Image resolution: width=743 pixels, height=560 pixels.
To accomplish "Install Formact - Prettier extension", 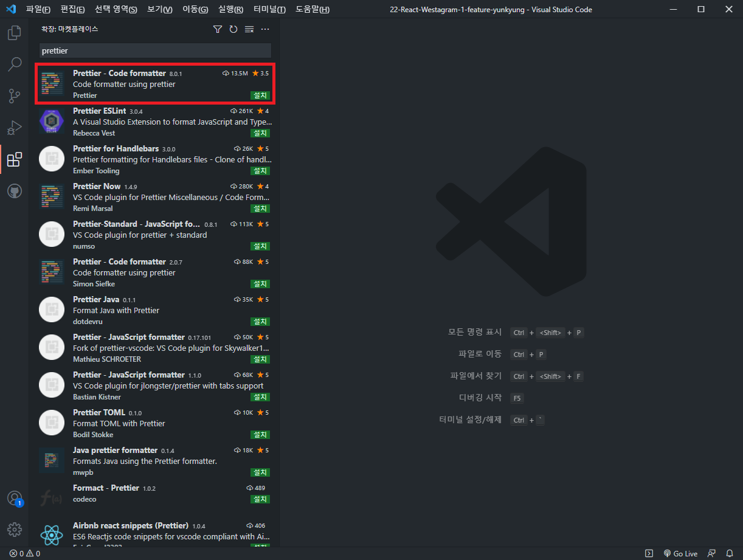I will (260, 499).
